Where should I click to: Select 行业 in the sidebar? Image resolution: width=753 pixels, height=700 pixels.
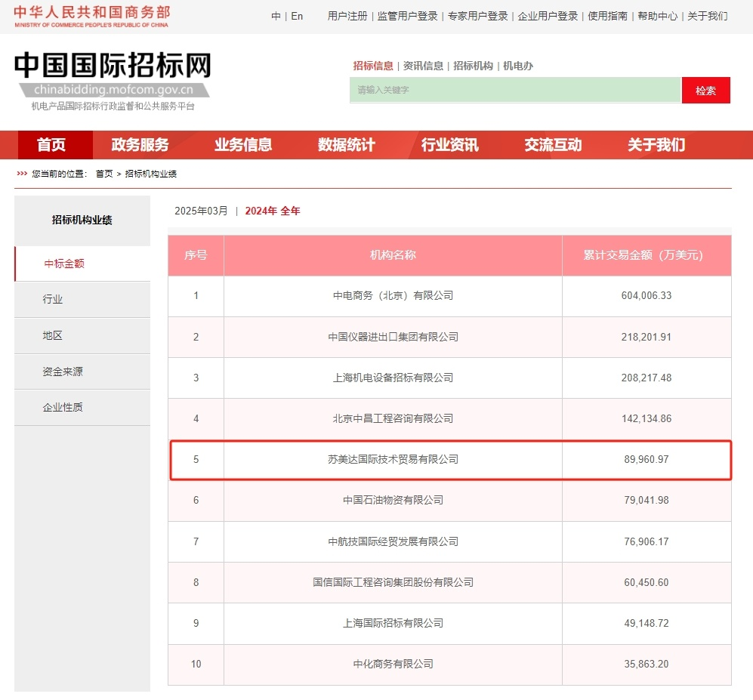coord(82,299)
